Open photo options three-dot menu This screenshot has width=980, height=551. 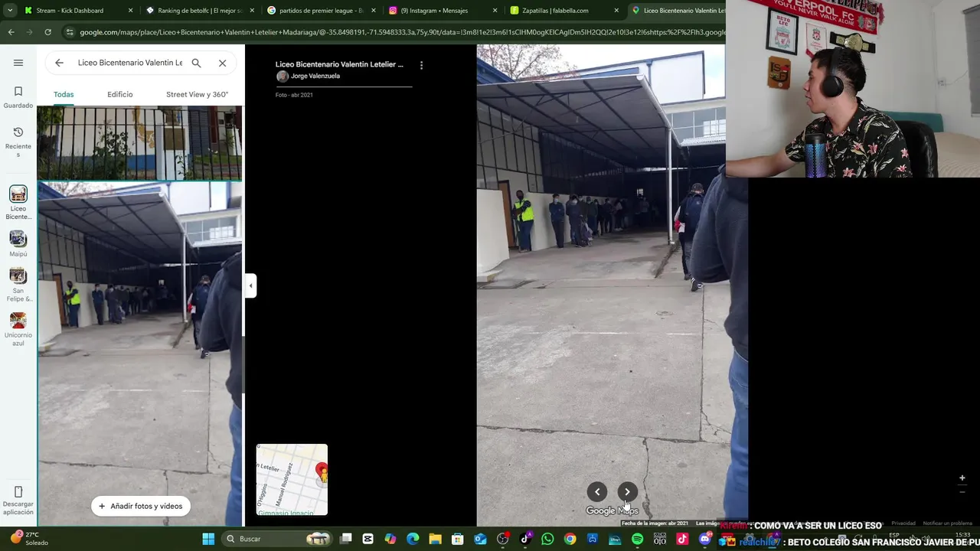point(421,65)
